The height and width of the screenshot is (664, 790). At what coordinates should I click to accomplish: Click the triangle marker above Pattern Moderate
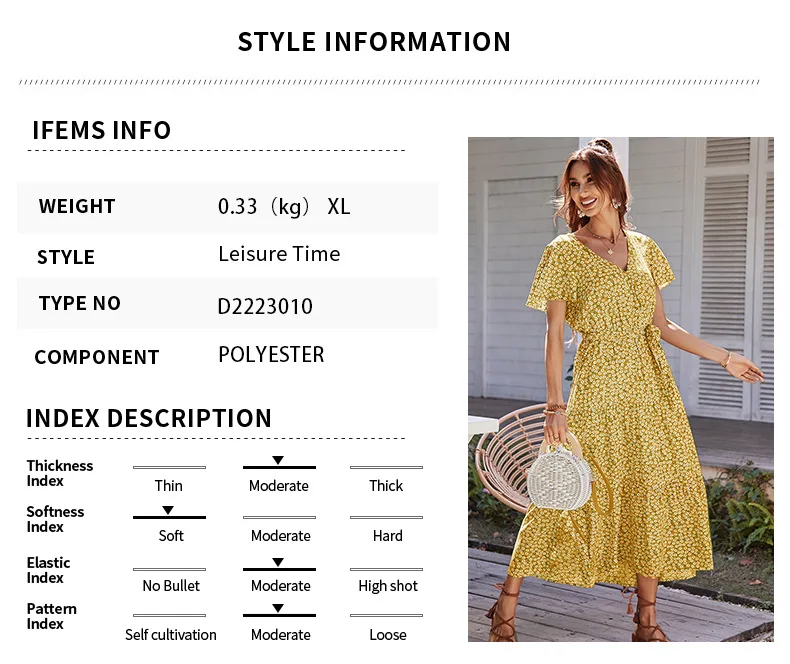click(278, 608)
